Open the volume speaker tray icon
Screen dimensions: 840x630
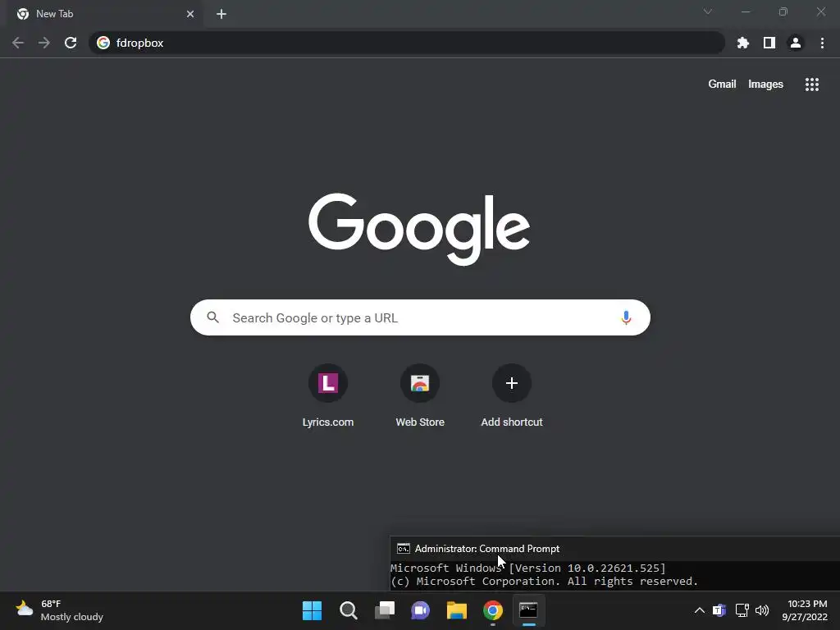762,610
